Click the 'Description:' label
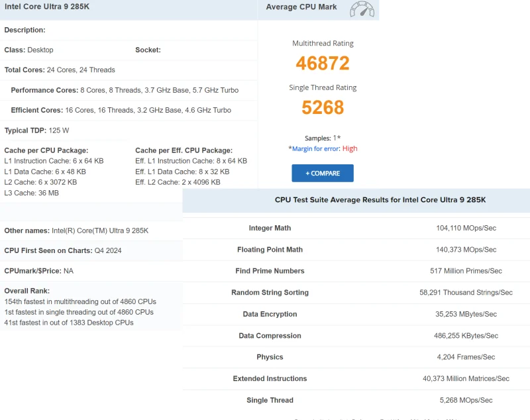The width and height of the screenshot is (530, 420). 25,30
